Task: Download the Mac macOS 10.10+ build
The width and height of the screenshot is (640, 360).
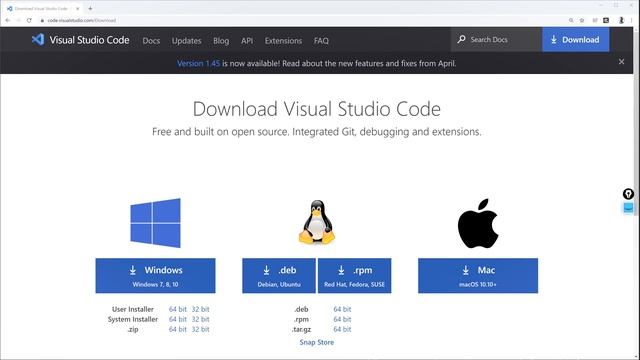Action: [478, 276]
